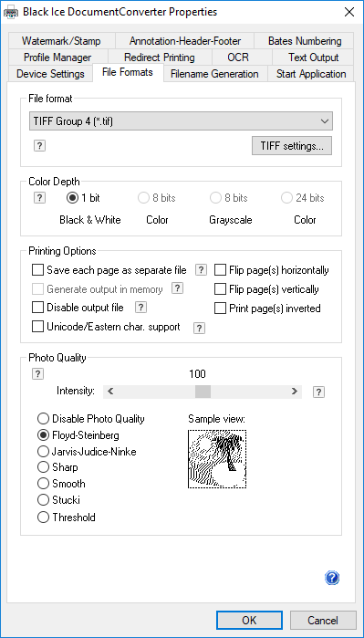Click the help icon under File format

pyautogui.click(x=39, y=146)
